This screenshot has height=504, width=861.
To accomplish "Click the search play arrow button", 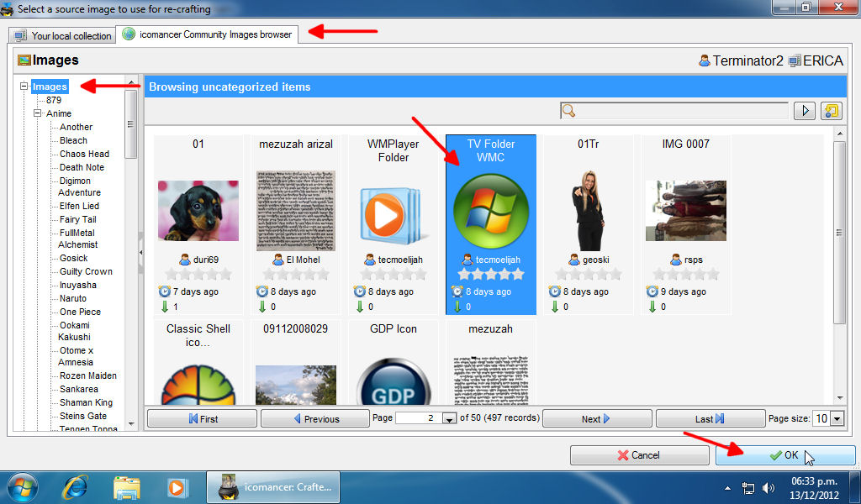I will tap(805, 111).
